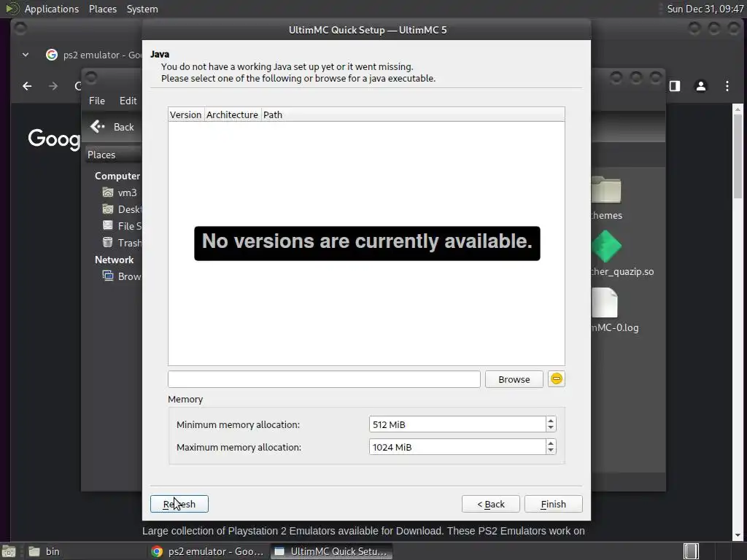Click the show desktop taskbar icon
The height and width of the screenshot is (560, 747).
(9, 551)
